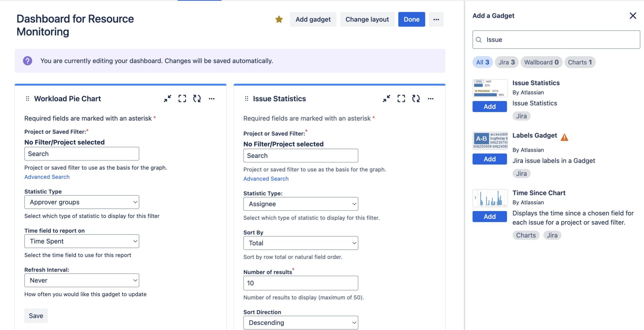This screenshot has height=330, width=644.
Task: Maximize the Issue Statistics gadget to fullscreen
Action: pyautogui.click(x=401, y=98)
